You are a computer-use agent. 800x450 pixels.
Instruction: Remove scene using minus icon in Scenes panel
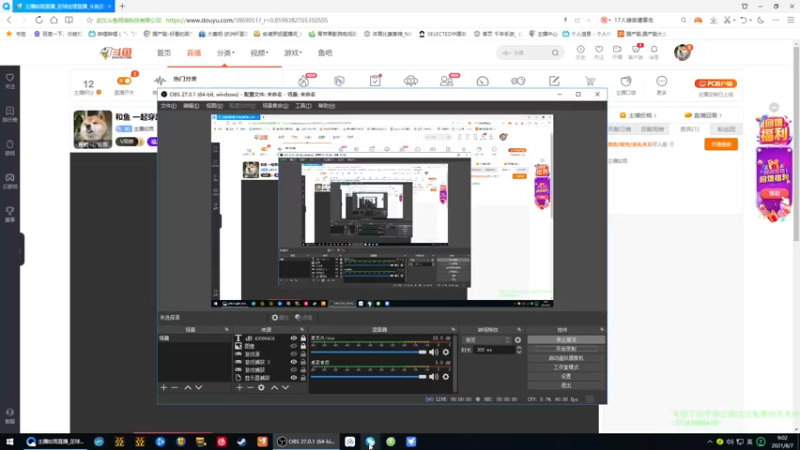[x=175, y=388]
